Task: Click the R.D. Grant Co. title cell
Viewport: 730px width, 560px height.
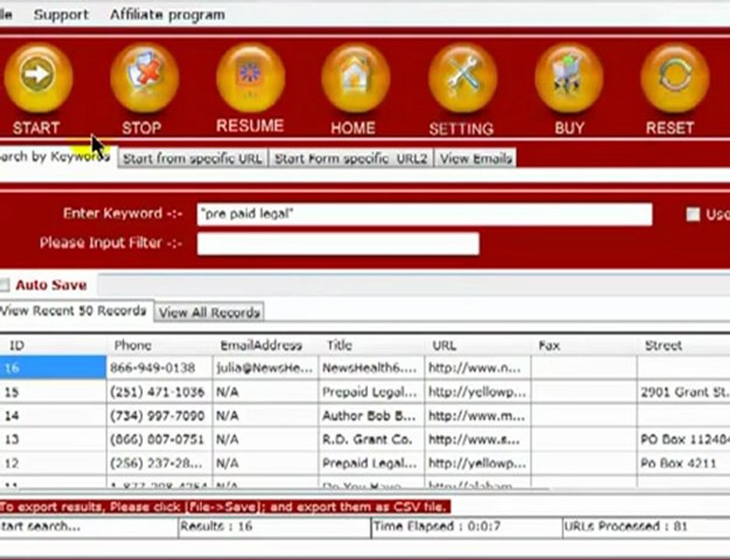Action: pyautogui.click(x=372, y=439)
